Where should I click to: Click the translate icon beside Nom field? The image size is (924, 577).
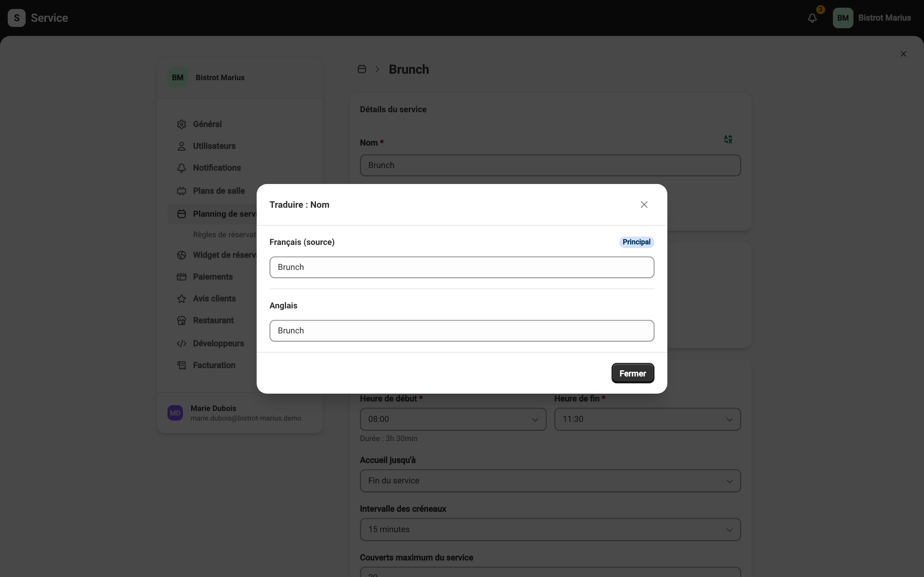[728, 139]
